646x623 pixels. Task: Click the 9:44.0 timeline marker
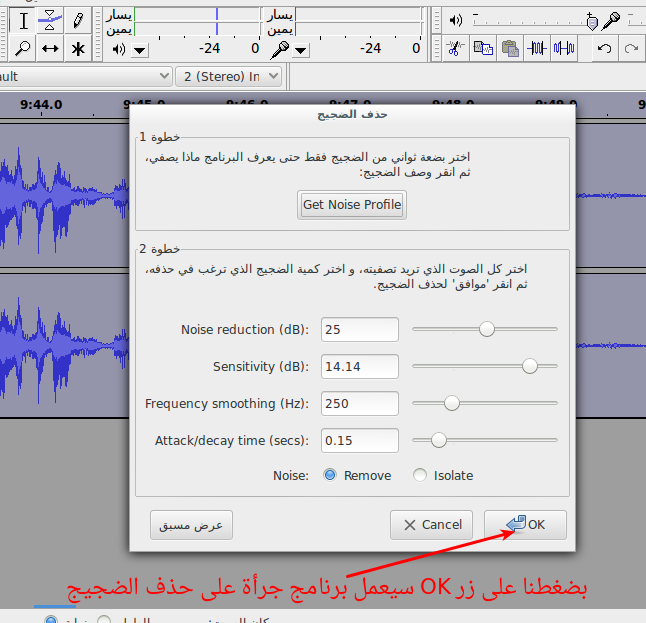[x=41, y=105]
